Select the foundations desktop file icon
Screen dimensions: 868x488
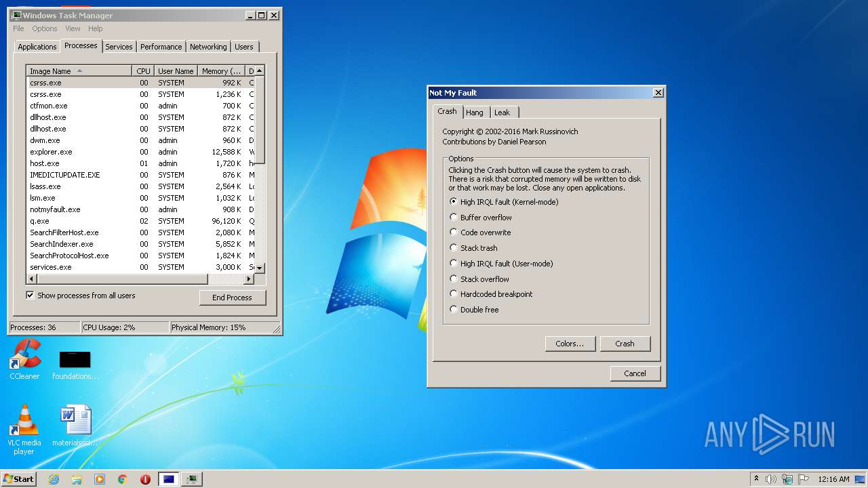click(75, 365)
